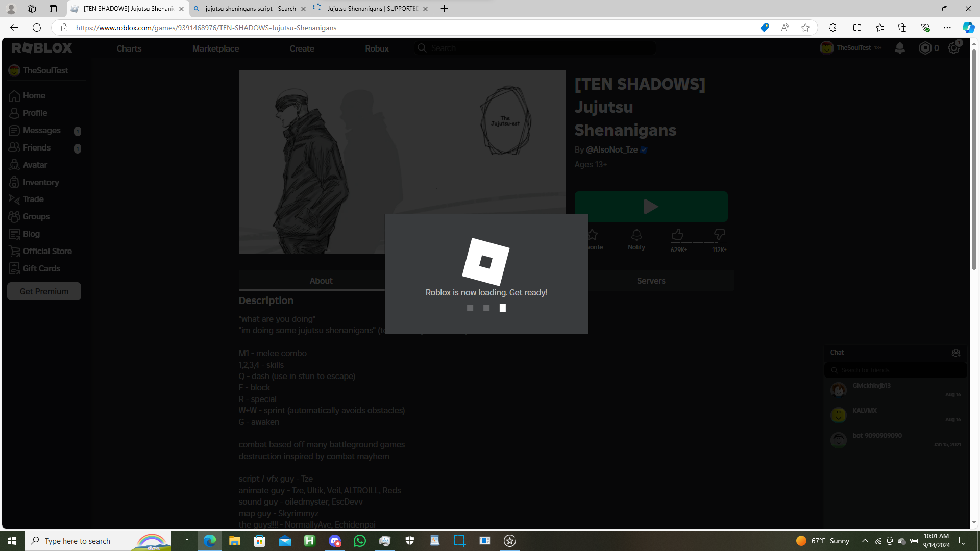Add page to favorites star icon

click(x=805, y=28)
